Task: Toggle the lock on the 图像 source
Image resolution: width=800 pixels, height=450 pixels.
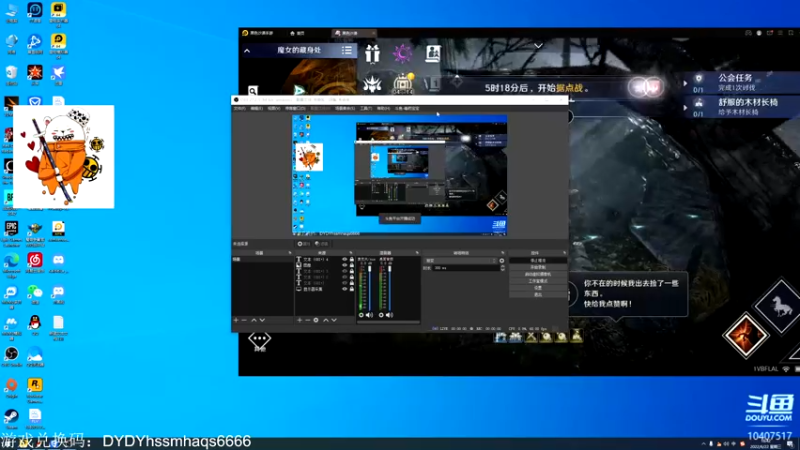Action: tap(352, 265)
